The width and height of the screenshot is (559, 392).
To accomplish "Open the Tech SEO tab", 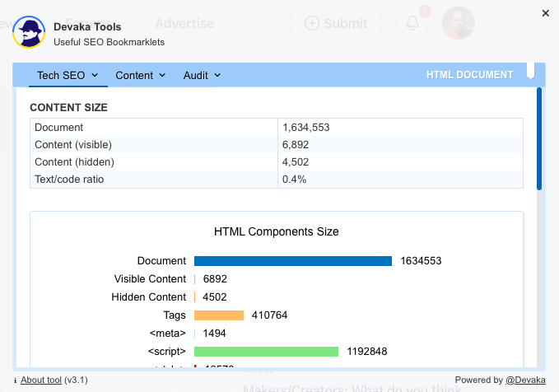I will (68, 75).
